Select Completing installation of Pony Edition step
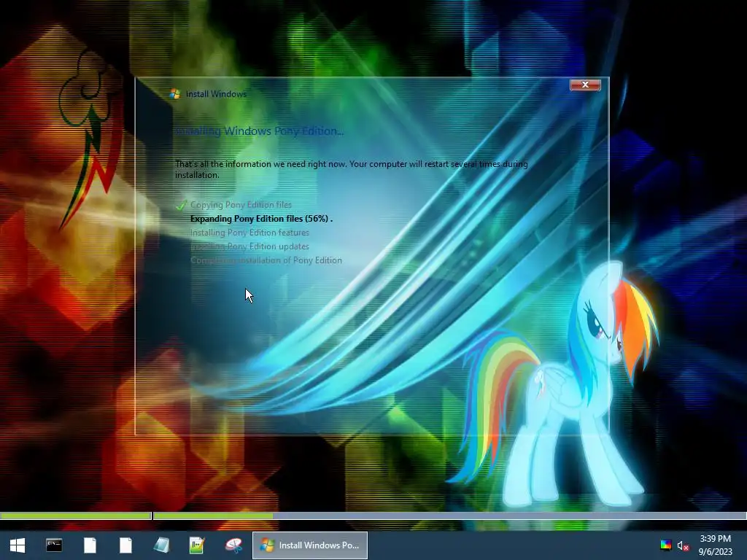 pyautogui.click(x=266, y=260)
